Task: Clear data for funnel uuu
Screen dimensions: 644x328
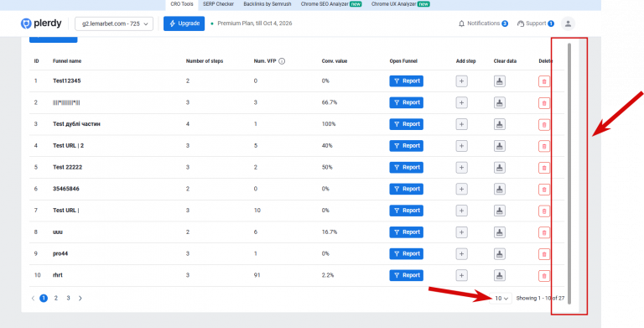Action: (x=500, y=232)
